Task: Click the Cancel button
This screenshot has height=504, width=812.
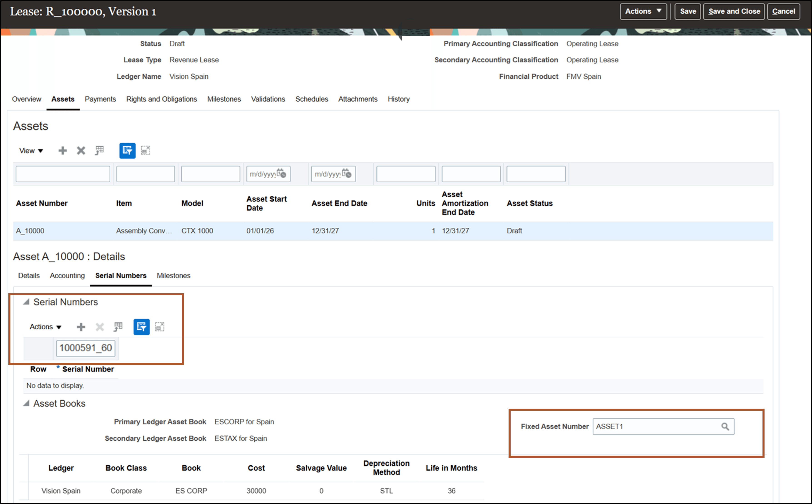Action: click(783, 11)
